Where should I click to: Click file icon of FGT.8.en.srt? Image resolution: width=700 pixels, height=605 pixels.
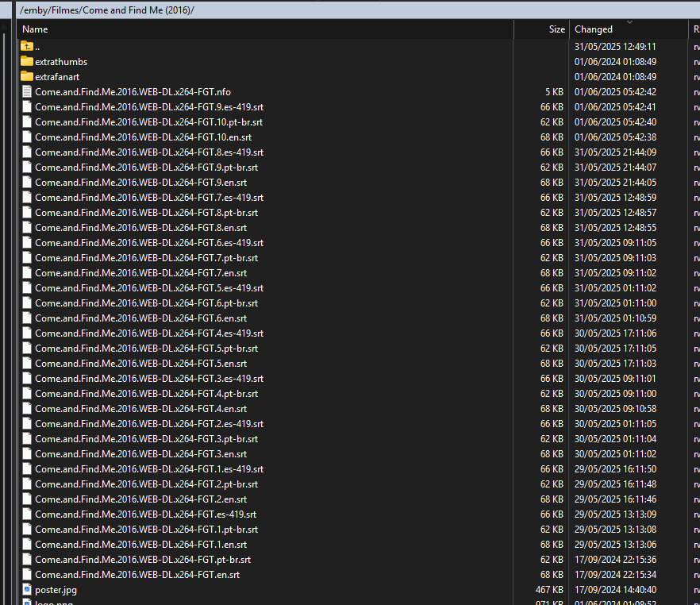tap(27, 228)
